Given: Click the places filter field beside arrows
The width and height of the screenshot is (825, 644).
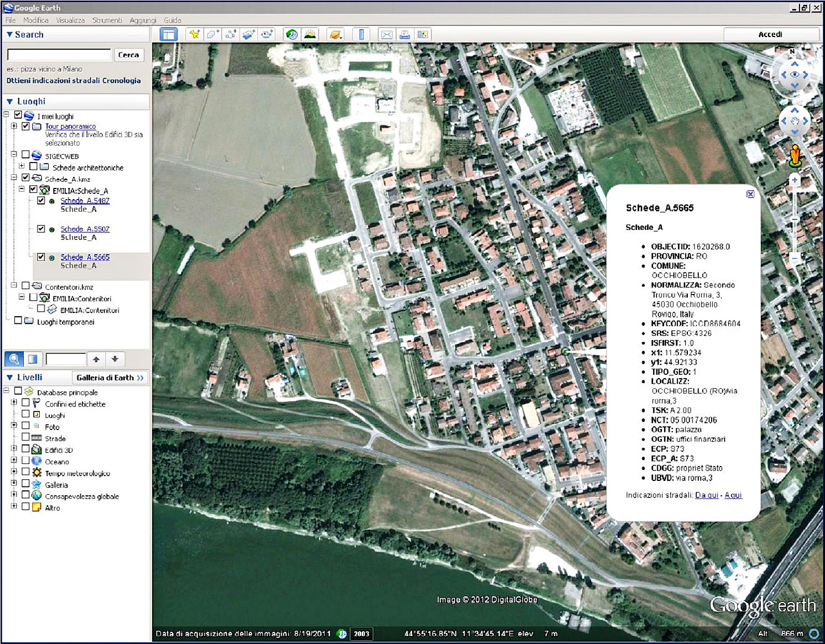Looking at the screenshot, I should click(66, 359).
